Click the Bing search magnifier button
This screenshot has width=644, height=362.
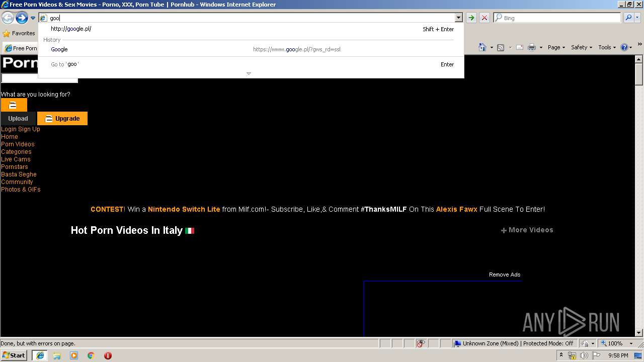tap(628, 18)
